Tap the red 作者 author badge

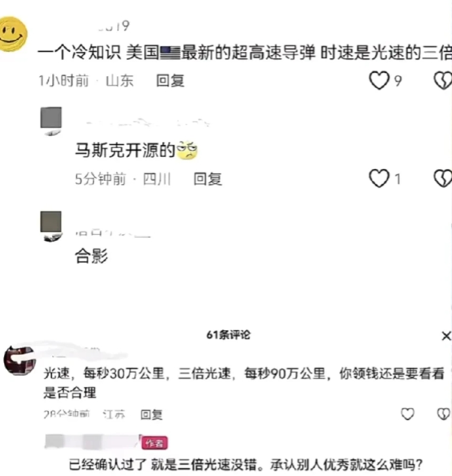click(x=154, y=443)
